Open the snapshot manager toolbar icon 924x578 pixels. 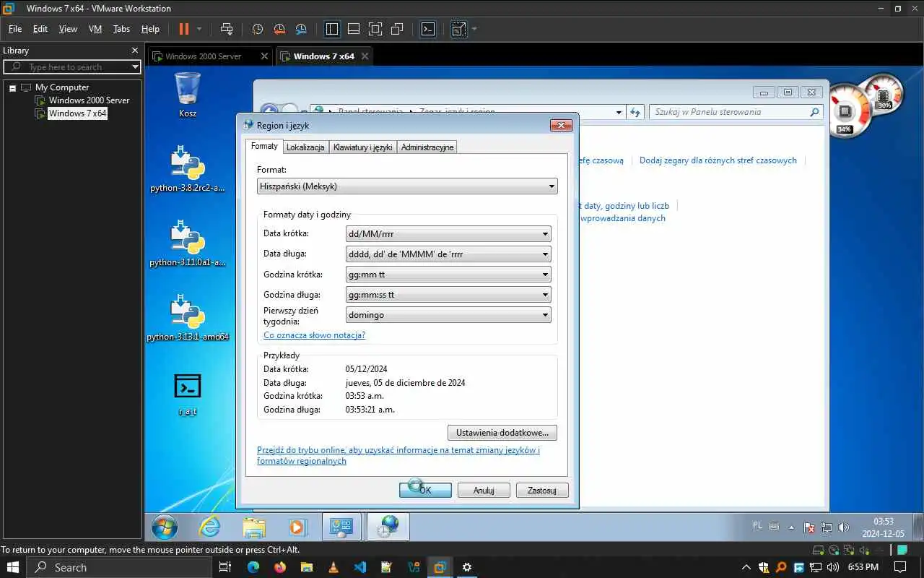[301, 29]
